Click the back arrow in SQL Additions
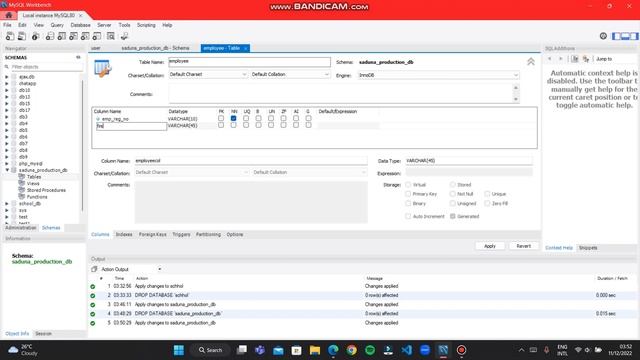The width and height of the screenshot is (640, 360). point(550,59)
